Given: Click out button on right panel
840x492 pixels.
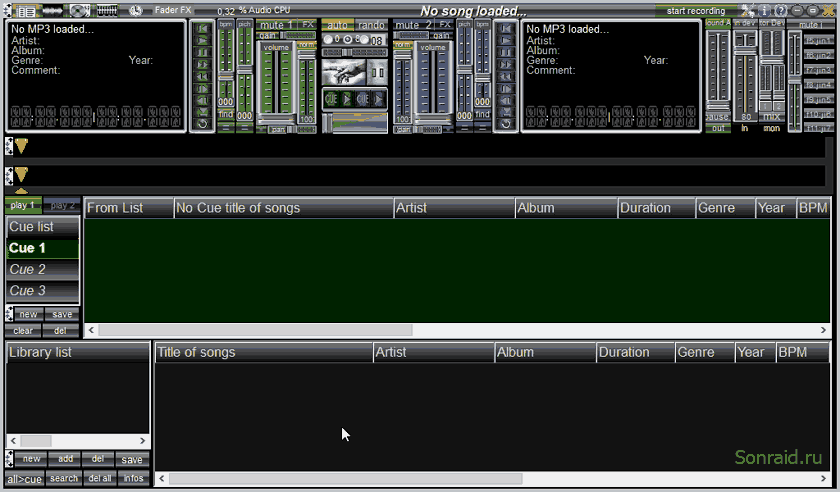Looking at the screenshot, I should tap(718, 128).
